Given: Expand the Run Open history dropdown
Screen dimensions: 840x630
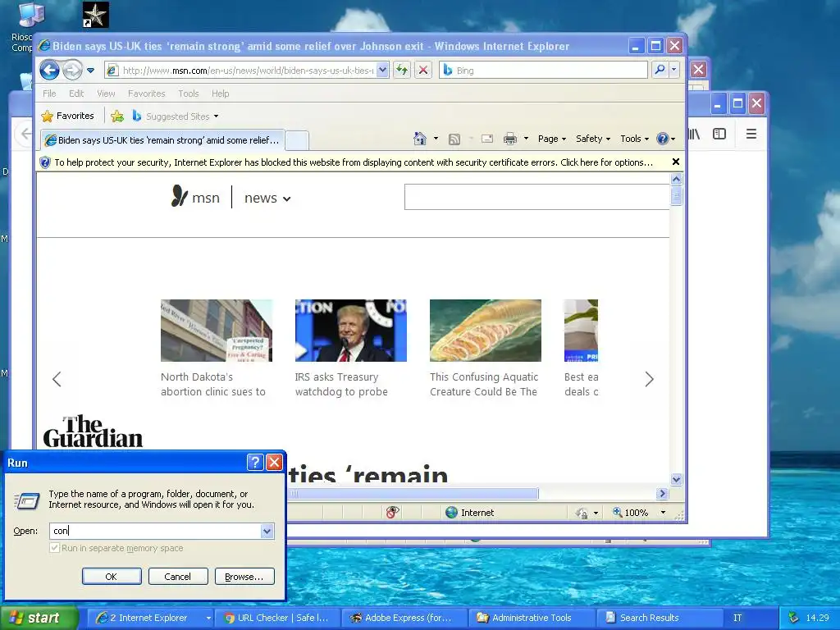Looking at the screenshot, I should click(x=267, y=531).
